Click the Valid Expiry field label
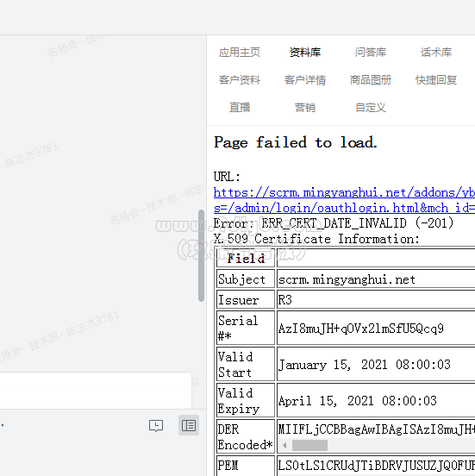This screenshot has width=475, height=476. tap(239, 401)
